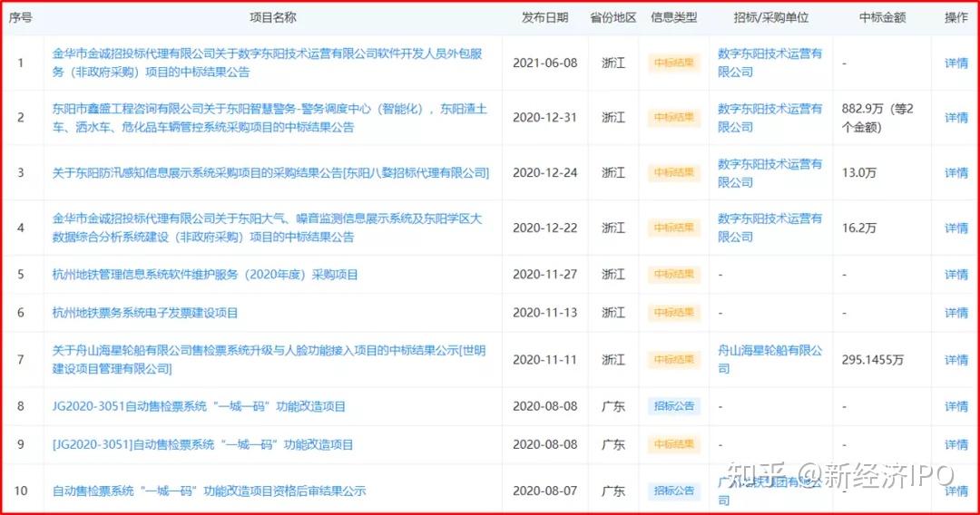Viewport: 980px width, 515px height.
Task: Open the 东阳智慧警务-警务调度中心 project link
Action: tap(269, 118)
